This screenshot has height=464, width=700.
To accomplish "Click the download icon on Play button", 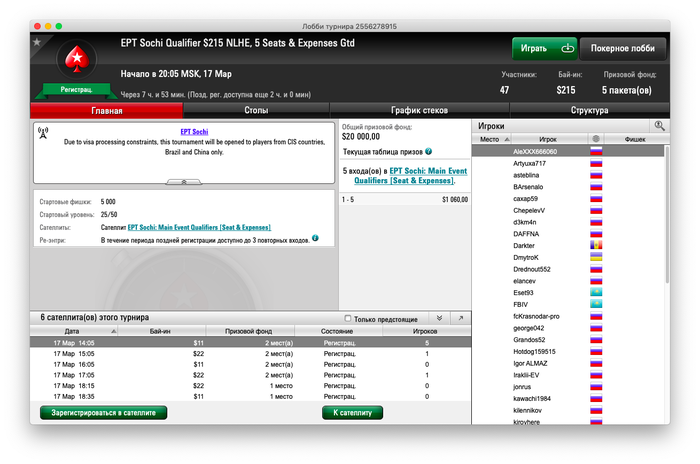I will [x=567, y=48].
